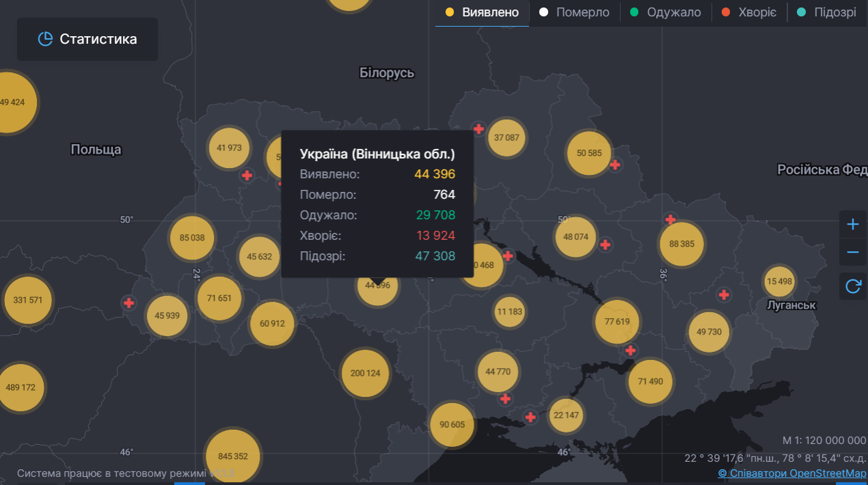Click the 845 352 cases bubble
Screen dimensions: 868x485
coord(232,456)
